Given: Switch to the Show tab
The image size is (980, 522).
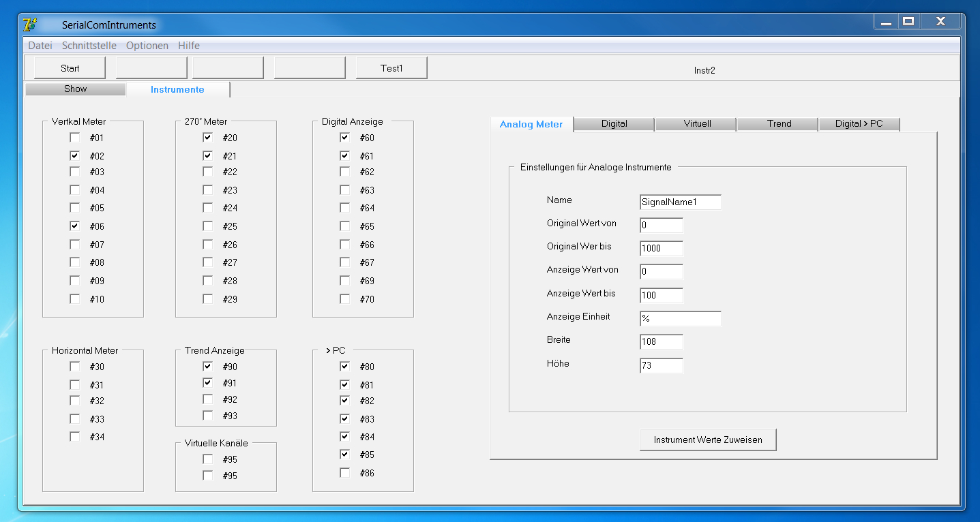Looking at the screenshot, I should (76, 89).
